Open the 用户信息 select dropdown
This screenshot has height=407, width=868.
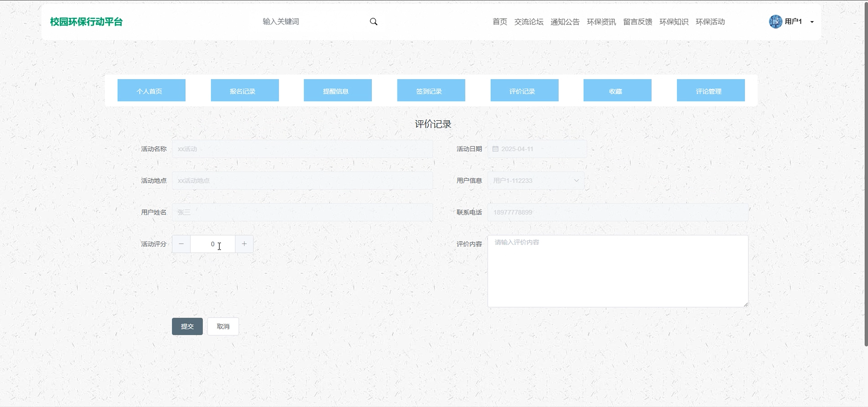[536, 181]
